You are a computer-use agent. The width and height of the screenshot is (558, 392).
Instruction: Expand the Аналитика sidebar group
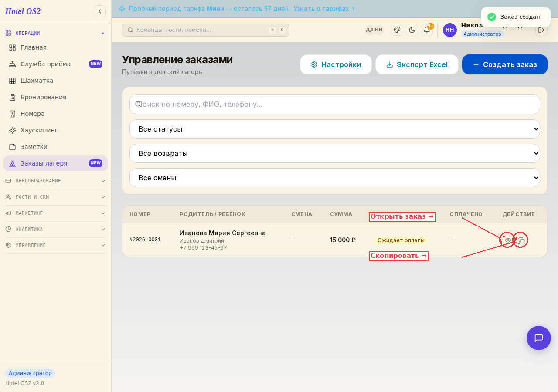(x=55, y=229)
